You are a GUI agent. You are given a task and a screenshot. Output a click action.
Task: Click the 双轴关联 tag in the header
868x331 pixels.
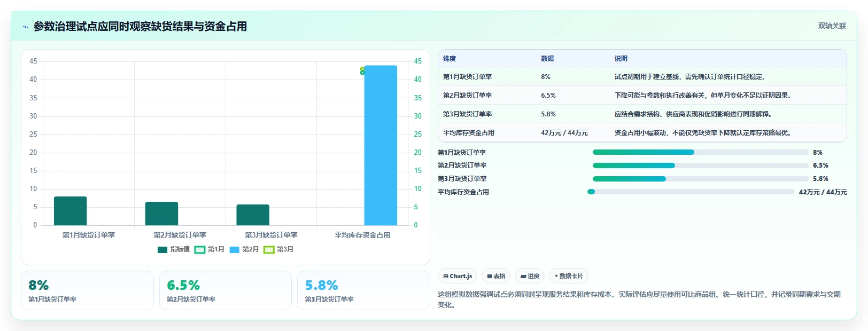[832, 26]
